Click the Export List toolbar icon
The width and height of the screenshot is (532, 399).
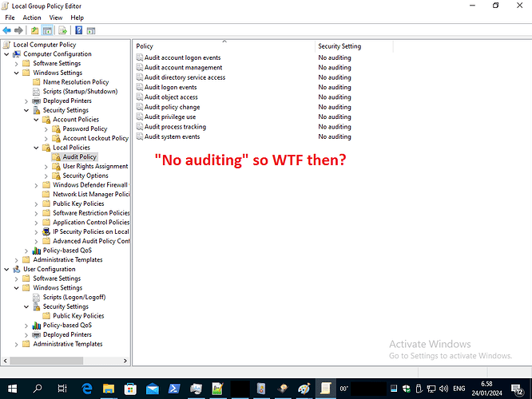(62, 30)
